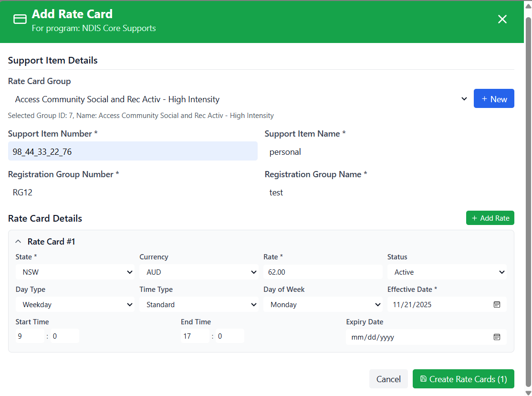Open the Day Type dropdown
Viewport: 532px width, 396px height.
(x=74, y=305)
